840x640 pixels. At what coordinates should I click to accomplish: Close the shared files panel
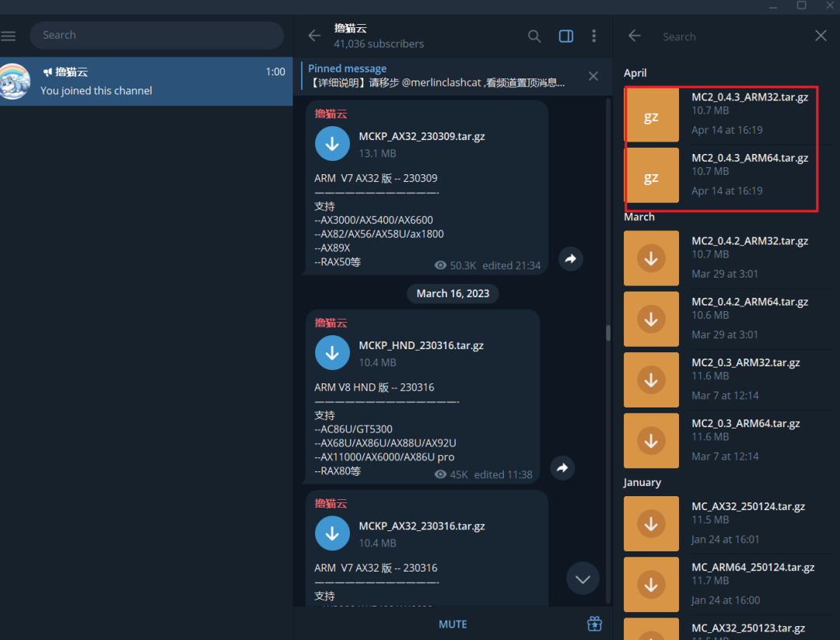(x=821, y=36)
